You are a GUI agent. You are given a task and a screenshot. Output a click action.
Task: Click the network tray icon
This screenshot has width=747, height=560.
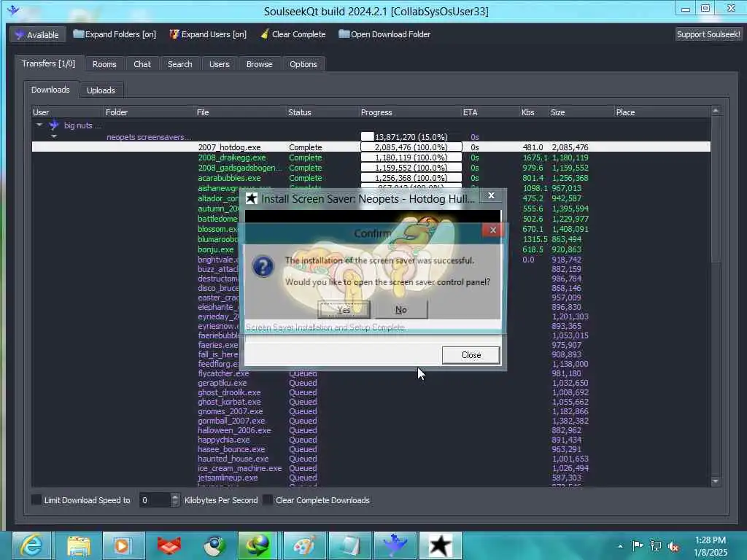(656, 546)
